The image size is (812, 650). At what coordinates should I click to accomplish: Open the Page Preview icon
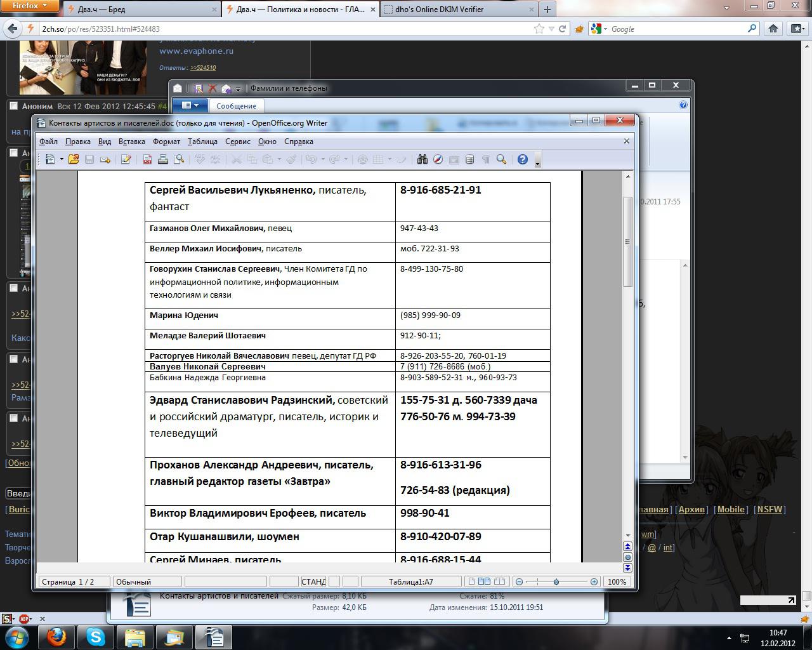click(179, 159)
